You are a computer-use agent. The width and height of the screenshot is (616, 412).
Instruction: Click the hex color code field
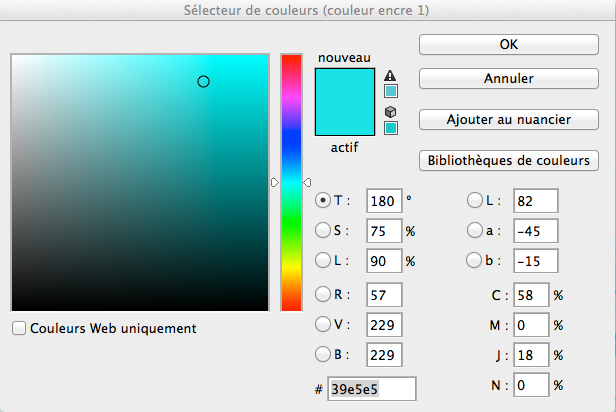372,389
